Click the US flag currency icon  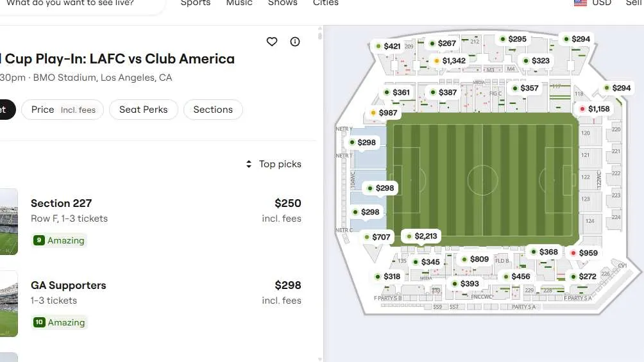[x=580, y=3]
